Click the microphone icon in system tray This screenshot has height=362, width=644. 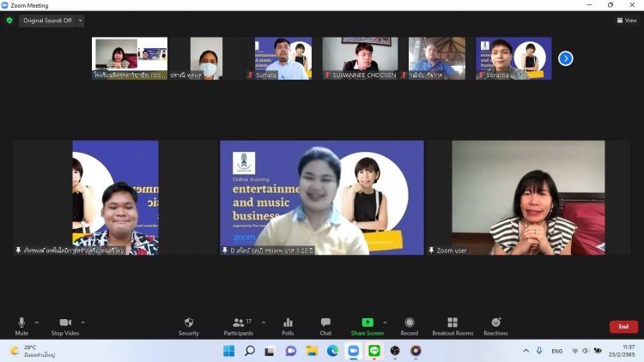click(539, 351)
